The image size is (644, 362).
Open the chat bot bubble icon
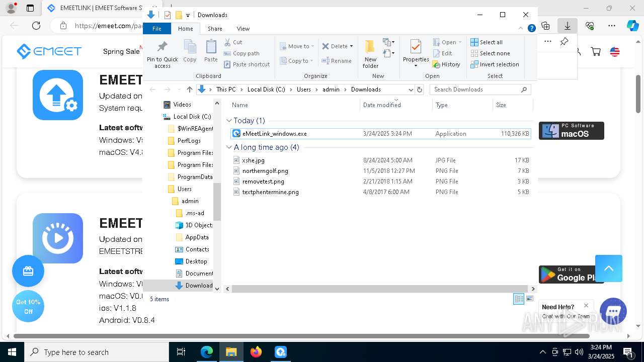tap(613, 311)
